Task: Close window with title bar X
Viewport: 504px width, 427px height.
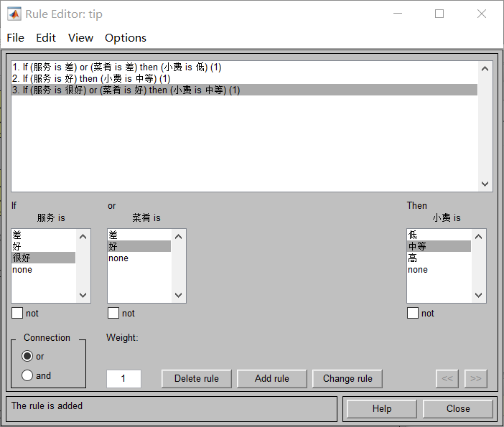Action: click(x=482, y=14)
